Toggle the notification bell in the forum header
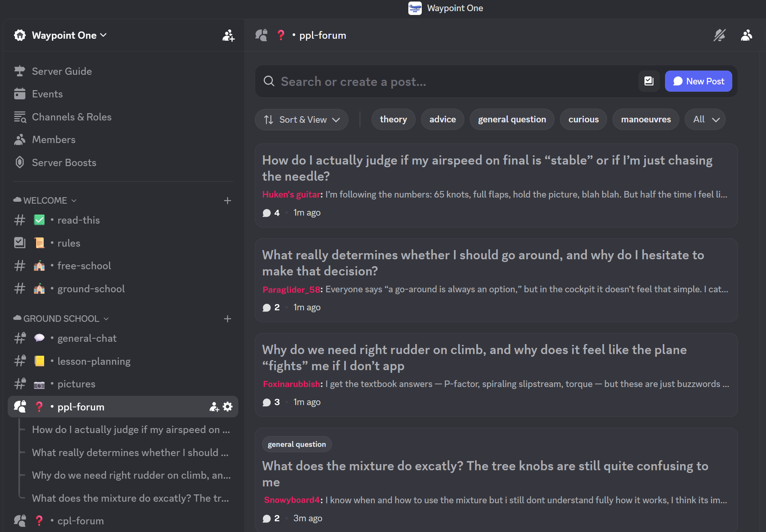The width and height of the screenshot is (766, 532). [719, 35]
